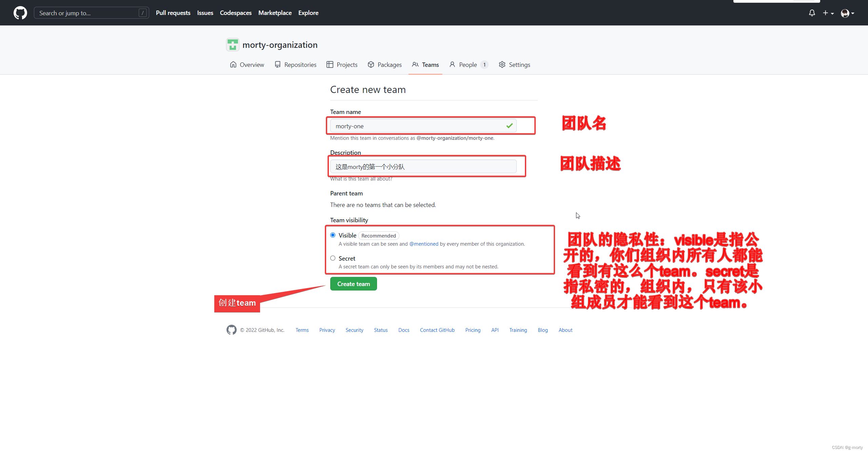
Task: Open the Terms footer link
Action: [x=302, y=330]
